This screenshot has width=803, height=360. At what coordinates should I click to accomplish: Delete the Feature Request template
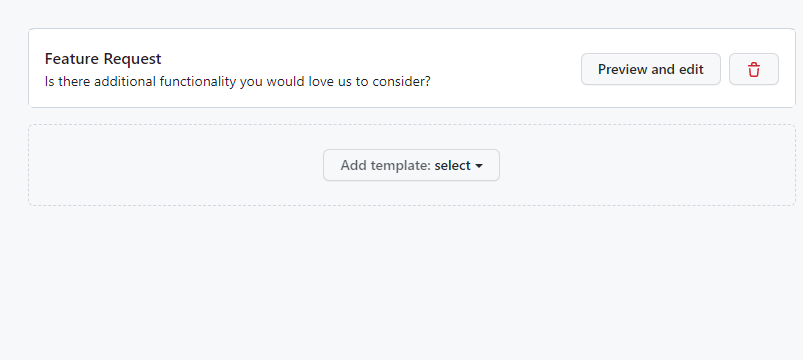pos(753,69)
